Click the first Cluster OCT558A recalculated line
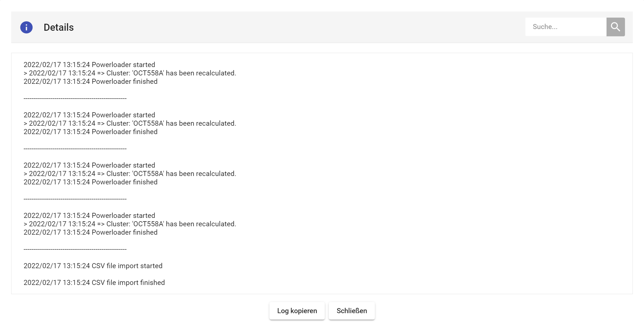Image resolution: width=644 pixels, height=326 pixels. tap(130, 73)
